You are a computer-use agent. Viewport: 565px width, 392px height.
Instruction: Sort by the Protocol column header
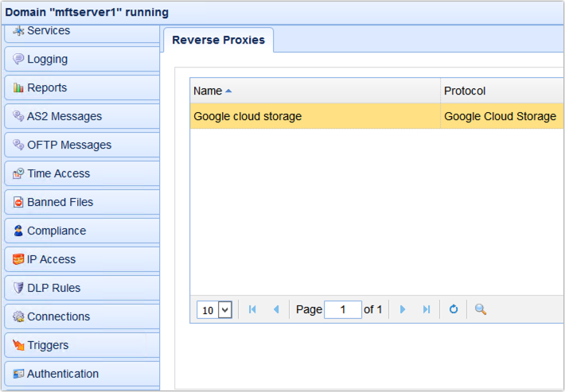pos(465,91)
